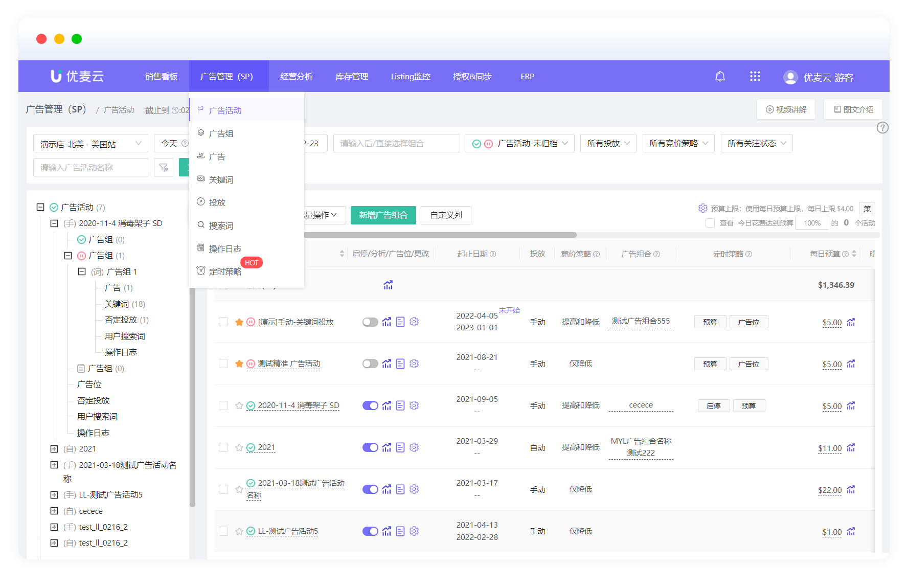Click the 请输入广告活动名称 search field
Viewport: 908px width, 588px height.
click(90, 168)
